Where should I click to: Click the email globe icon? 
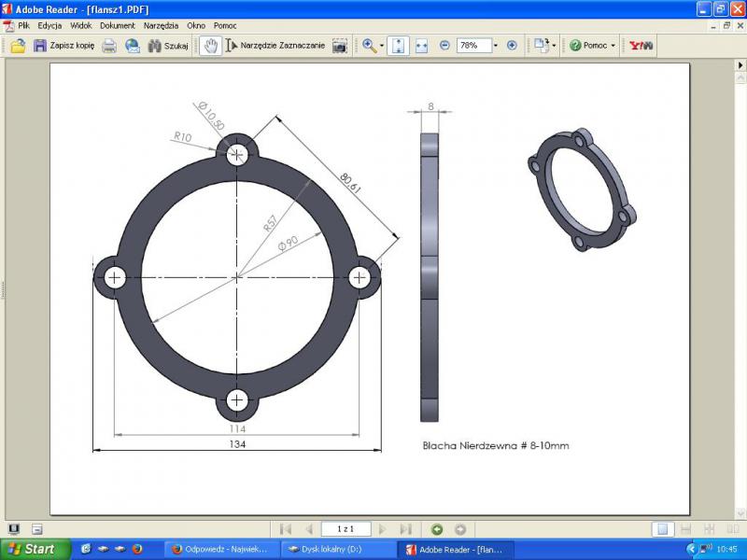point(132,46)
